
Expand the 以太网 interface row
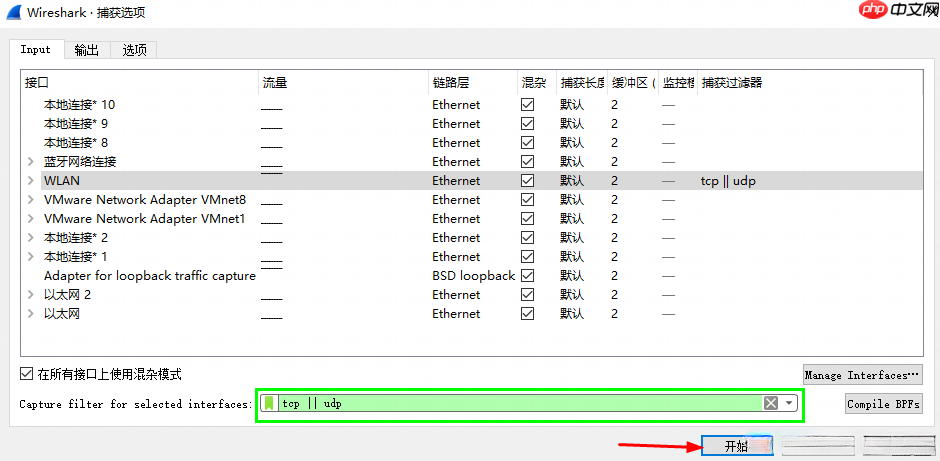[x=31, y=314]
